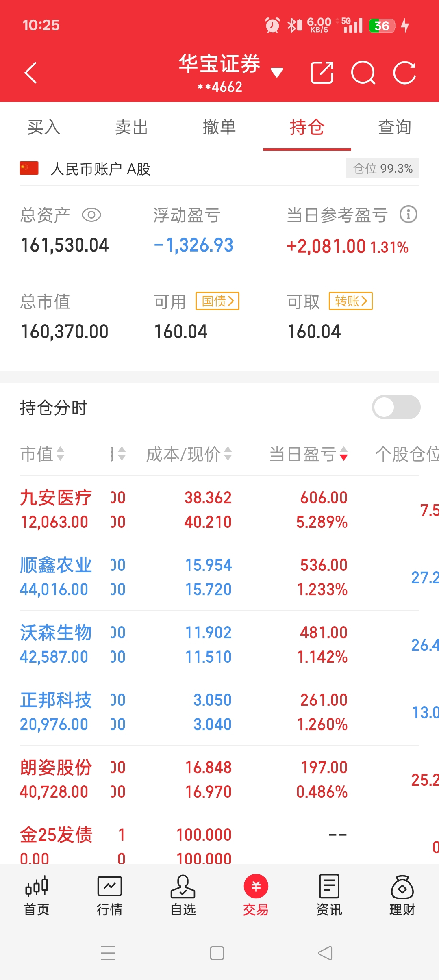Viewport: 439px width, 980px height.
Task: Tap the battery indicator showing 36
Action: click(x=382, y=26)
